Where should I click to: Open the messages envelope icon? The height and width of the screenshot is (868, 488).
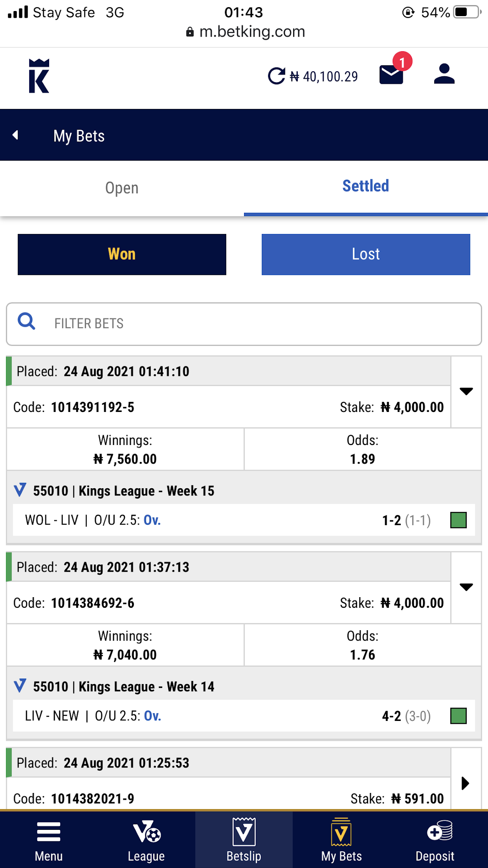(391, 75)
